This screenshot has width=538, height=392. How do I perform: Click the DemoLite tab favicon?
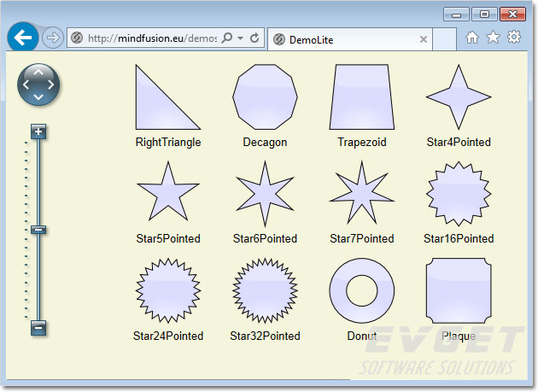(279, 40)
